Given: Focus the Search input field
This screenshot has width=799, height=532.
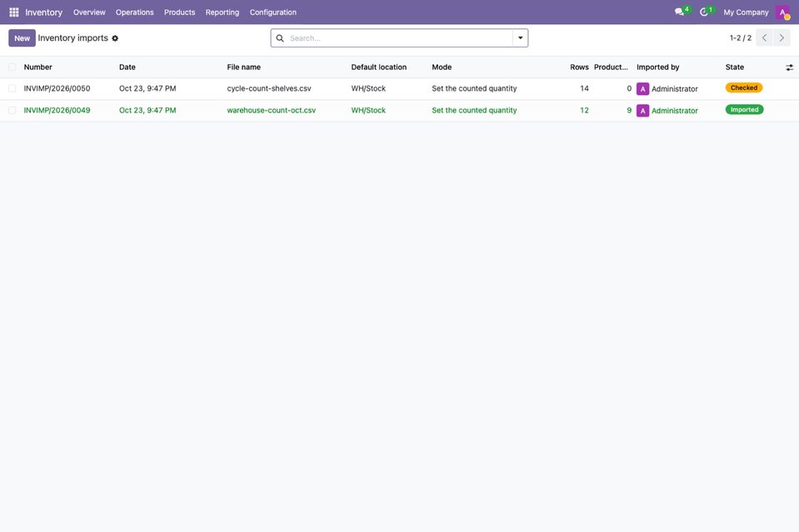Looking at the screenshot, I should (398, 38).
